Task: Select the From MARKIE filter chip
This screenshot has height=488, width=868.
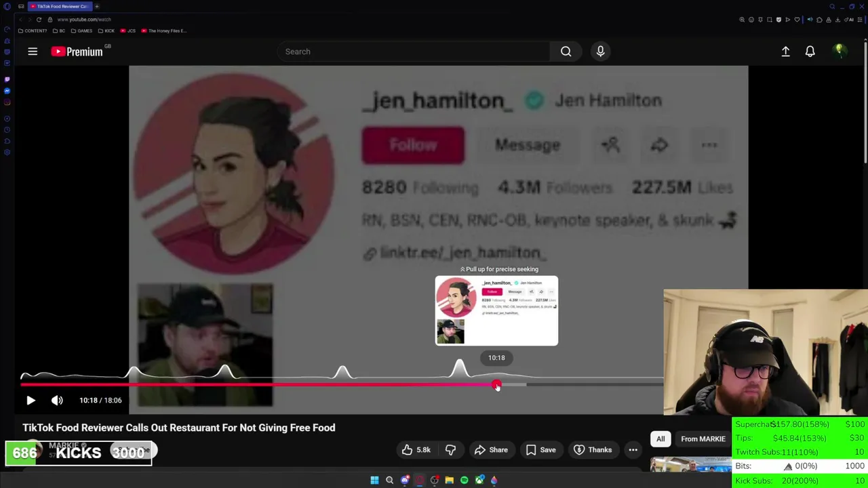Action: (x=703, y=439)
